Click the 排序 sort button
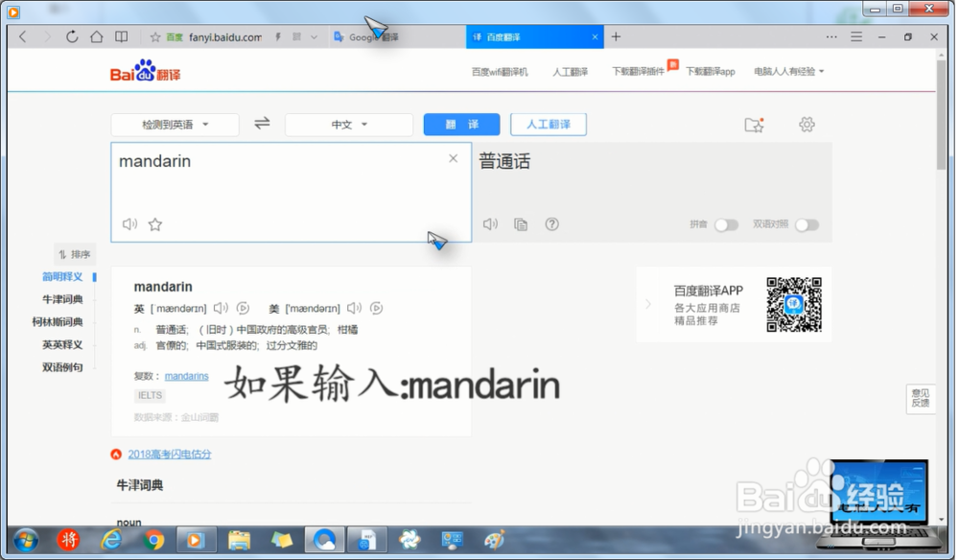Image resolution: width=959 pixels, height=560 pixels. coord(75,254)
